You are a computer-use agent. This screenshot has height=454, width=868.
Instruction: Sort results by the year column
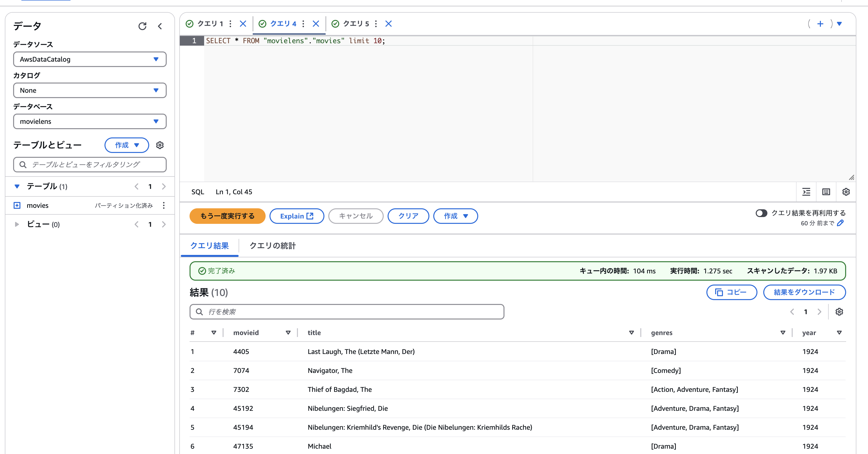click(x=839, y=333)
